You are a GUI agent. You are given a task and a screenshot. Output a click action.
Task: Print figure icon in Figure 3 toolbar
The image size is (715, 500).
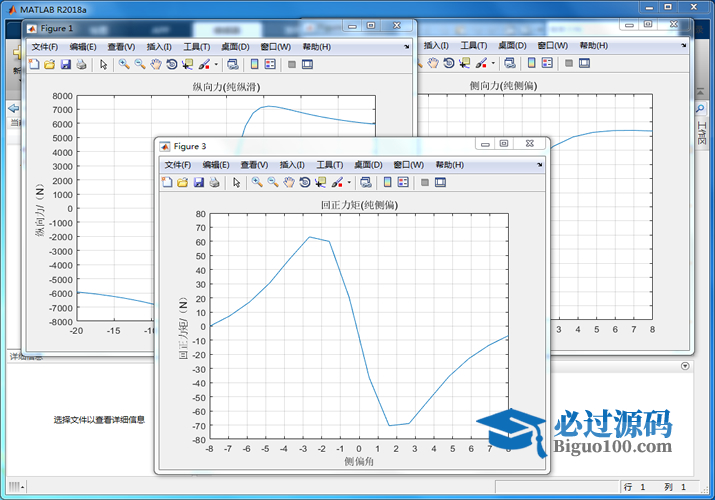click(214, 182)
